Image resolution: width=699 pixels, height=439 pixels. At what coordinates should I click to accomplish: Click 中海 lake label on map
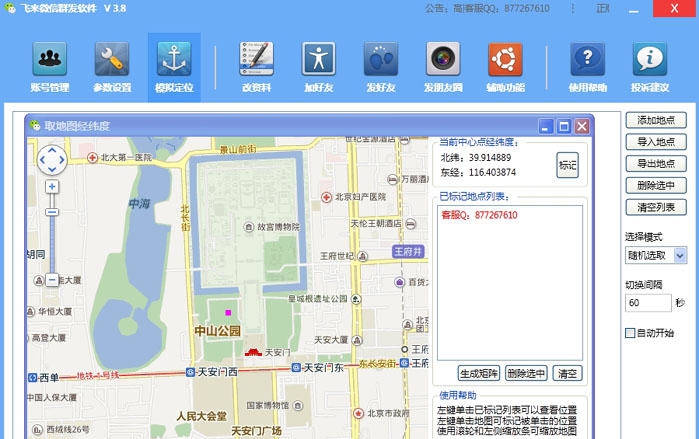tap(139, 204)
